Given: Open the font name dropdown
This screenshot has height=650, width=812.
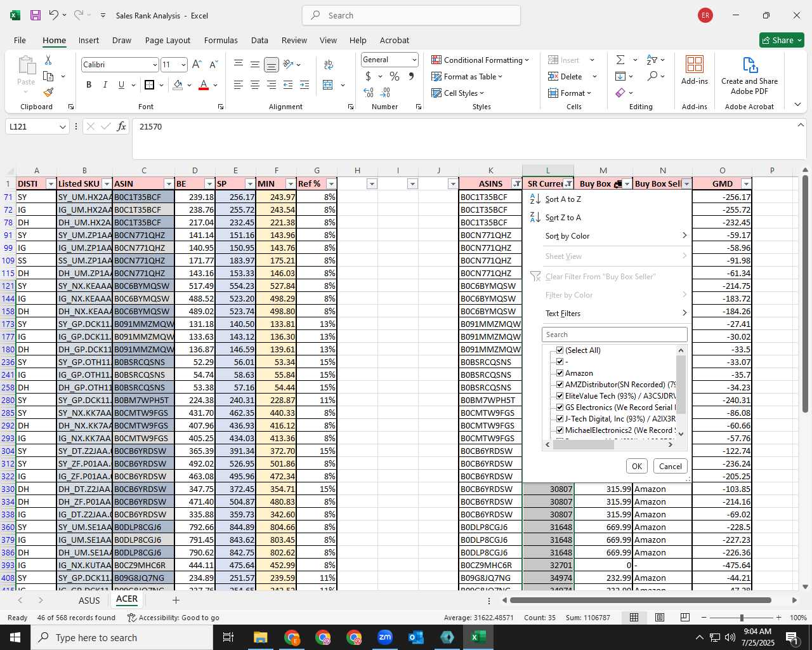Looking at the screenshot, I should coord(154,65).
